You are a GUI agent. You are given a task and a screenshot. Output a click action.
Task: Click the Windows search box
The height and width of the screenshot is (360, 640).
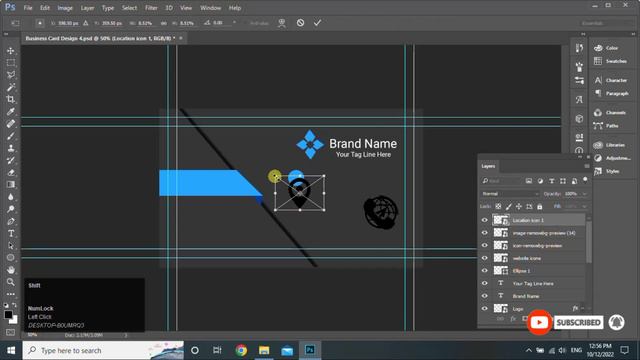[x=103, y=350]
